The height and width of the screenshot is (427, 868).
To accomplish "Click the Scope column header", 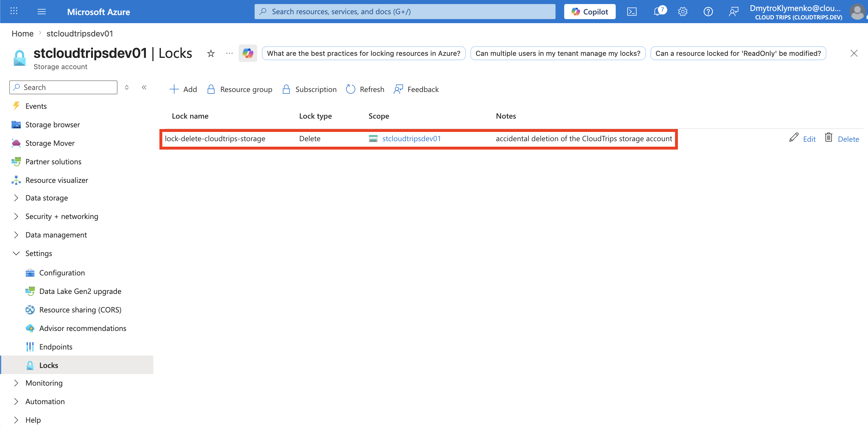I will 379,116.
